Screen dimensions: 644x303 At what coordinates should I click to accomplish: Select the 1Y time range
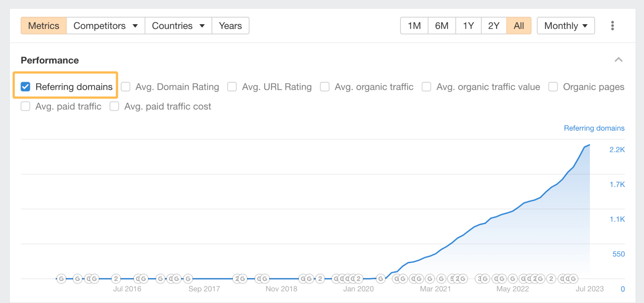coord(468,25)
